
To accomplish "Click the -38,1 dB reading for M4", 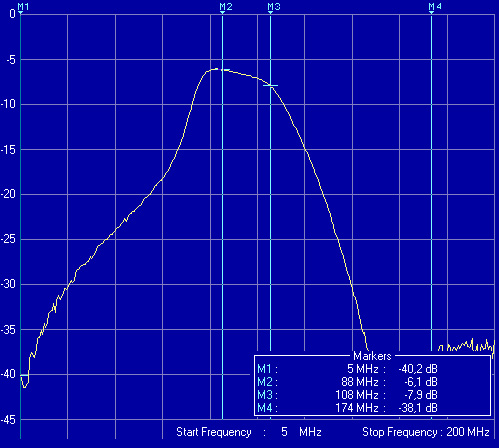I will click(418, 408).
